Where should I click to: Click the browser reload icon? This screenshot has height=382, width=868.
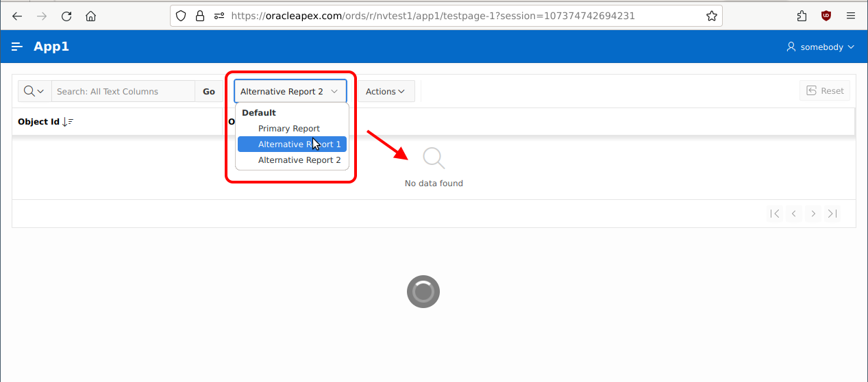66,16
